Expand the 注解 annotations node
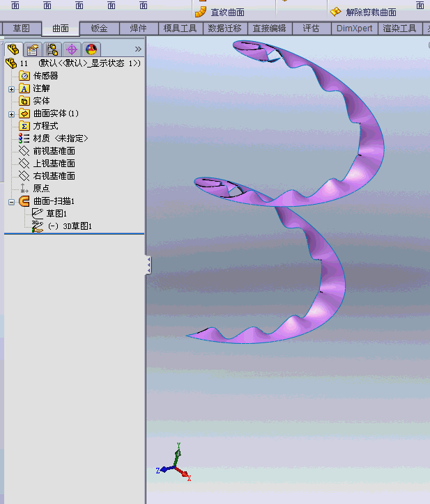 pyautogui.click(x=12, y=89)
